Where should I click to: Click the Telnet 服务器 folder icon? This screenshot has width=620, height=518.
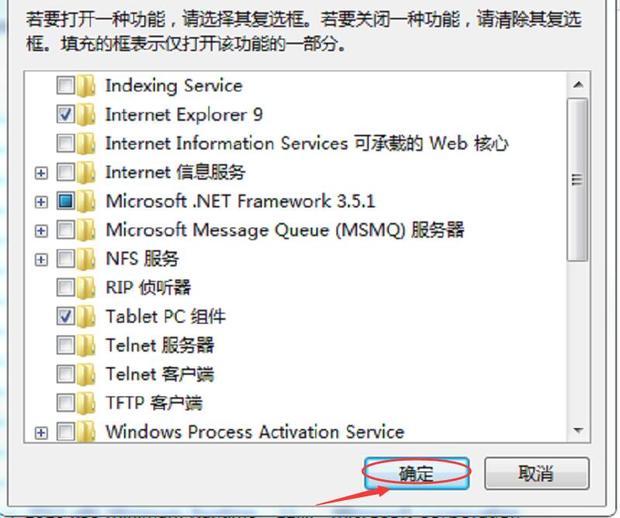point(86,346)
